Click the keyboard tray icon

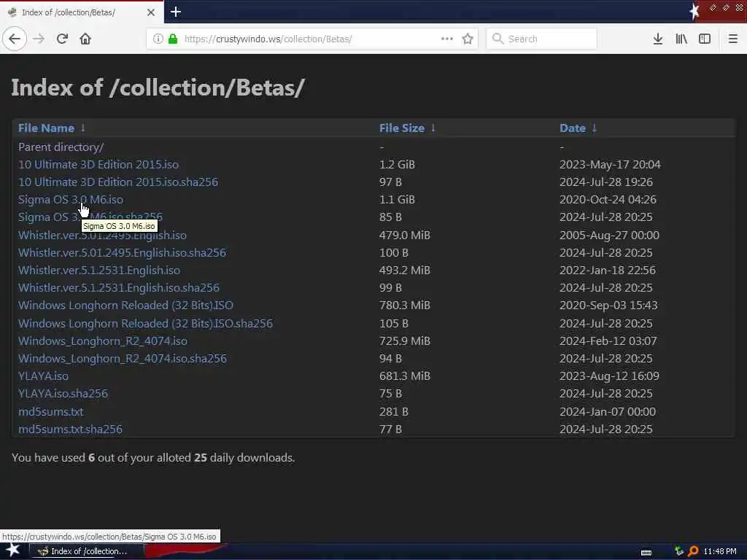(x=646, y=552)
